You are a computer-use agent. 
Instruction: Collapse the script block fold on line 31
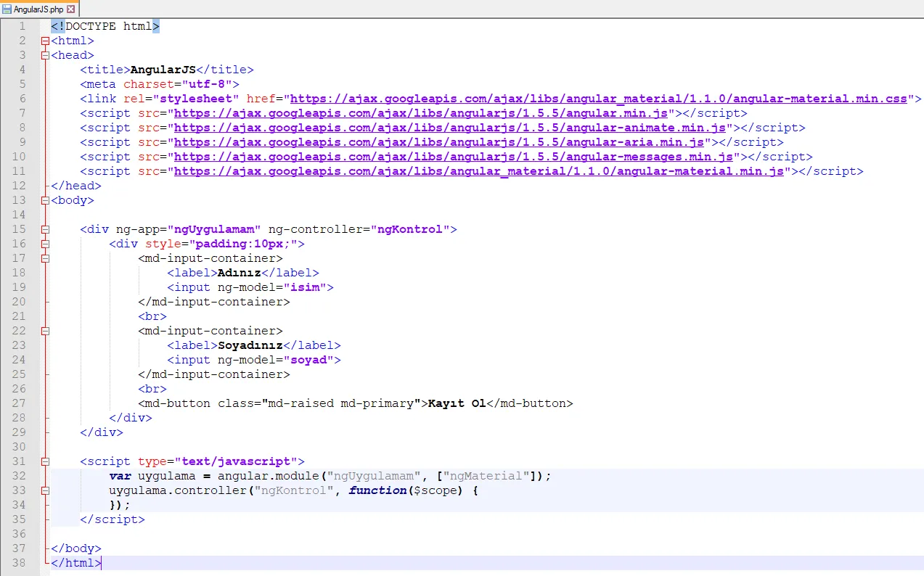[x=45, y=461]
